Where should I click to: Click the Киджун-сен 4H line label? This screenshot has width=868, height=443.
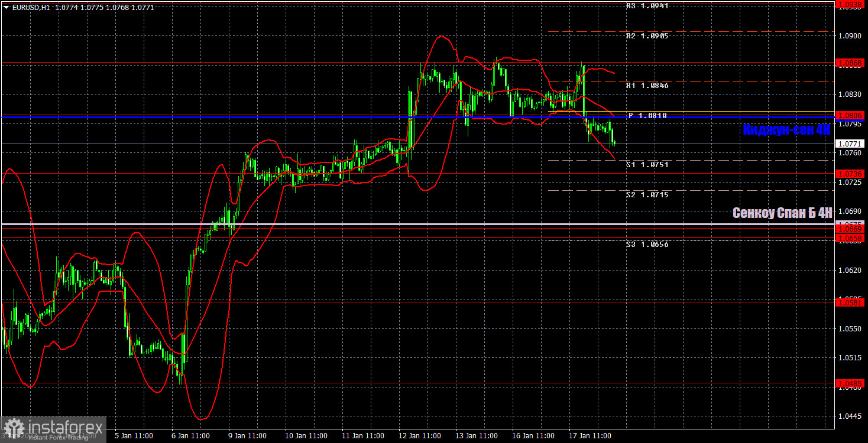click(x=787, y=129)
